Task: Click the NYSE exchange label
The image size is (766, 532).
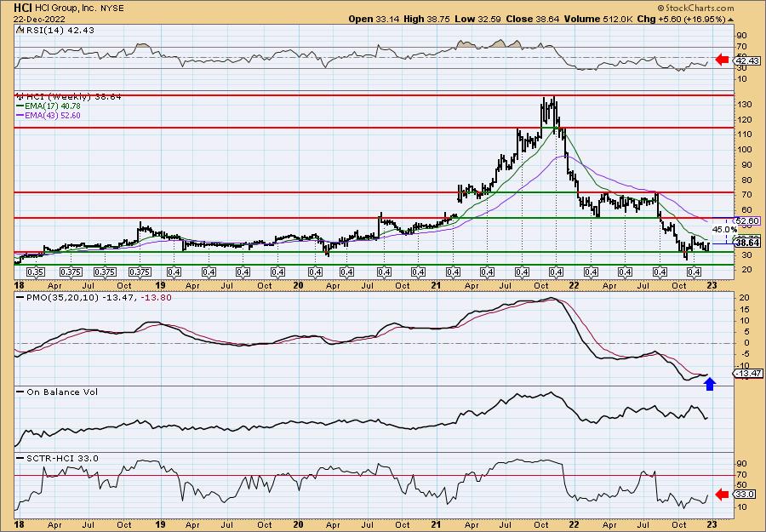Action: [113, 9]
